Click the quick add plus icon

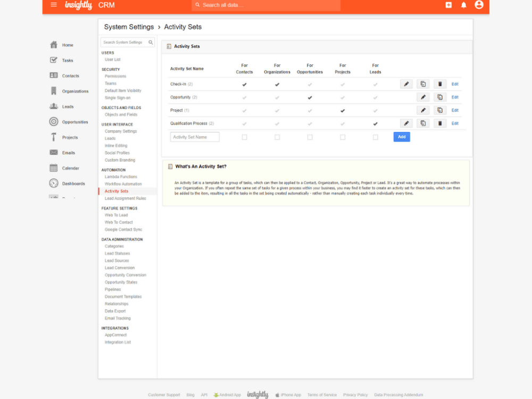pyautogui.click(x=448, y=5)
